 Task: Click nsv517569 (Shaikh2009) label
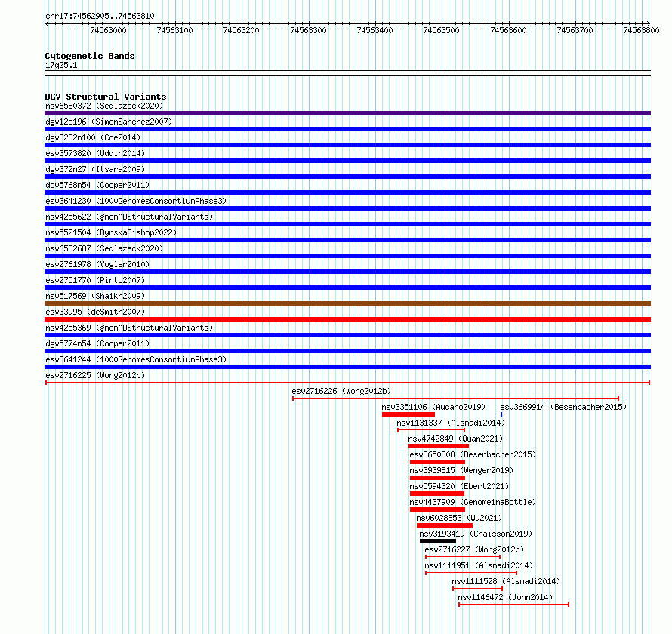click(95, 296)
